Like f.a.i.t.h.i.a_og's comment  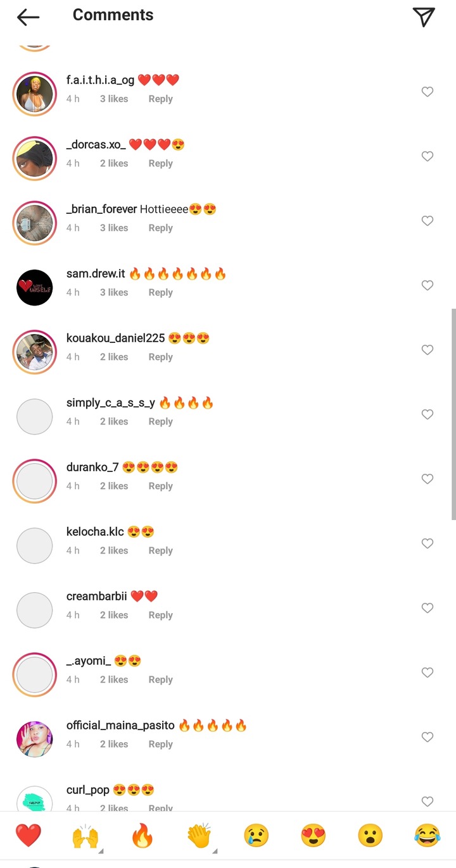(x=427, y=92)
